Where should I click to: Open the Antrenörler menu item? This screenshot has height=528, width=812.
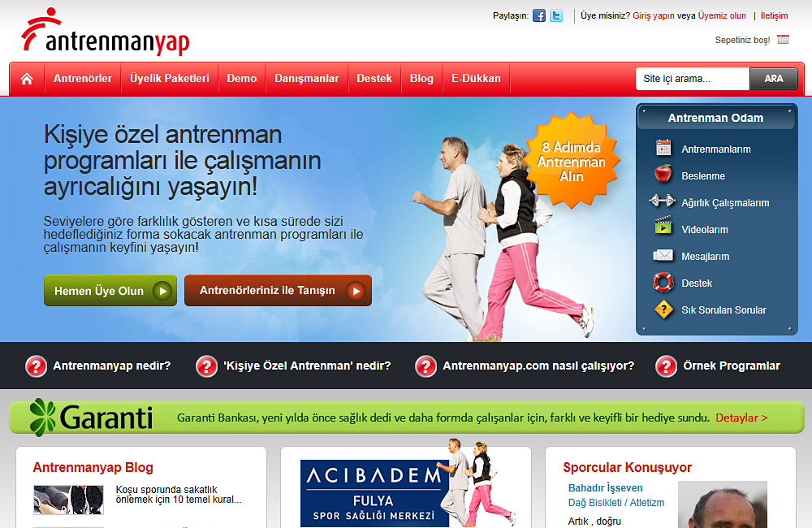(83, 78)
